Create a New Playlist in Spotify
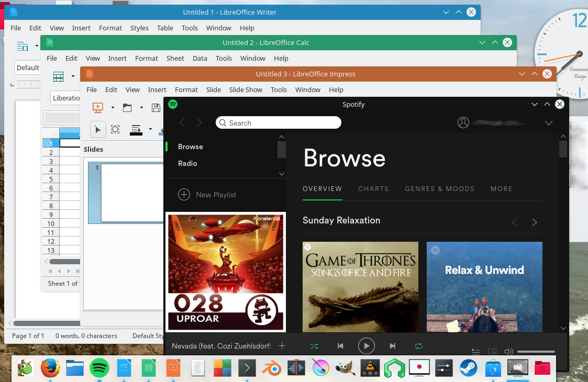 207,195
